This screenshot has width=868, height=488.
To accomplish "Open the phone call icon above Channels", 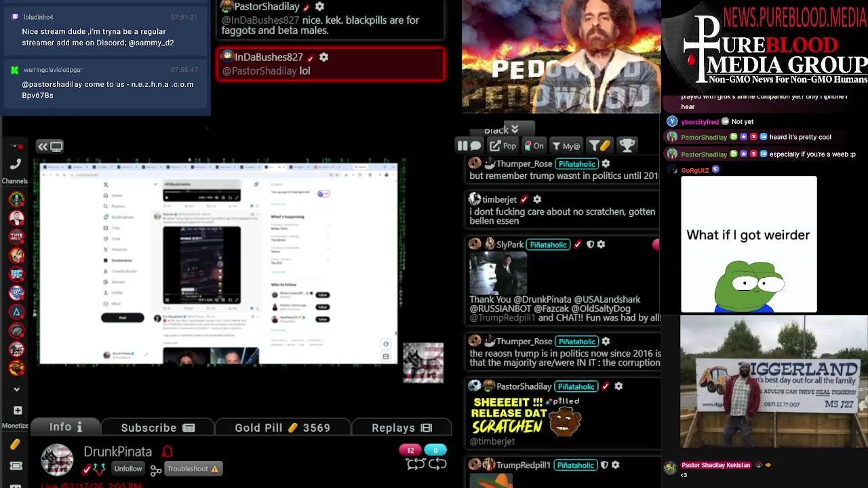I will (x=16, y=164).
